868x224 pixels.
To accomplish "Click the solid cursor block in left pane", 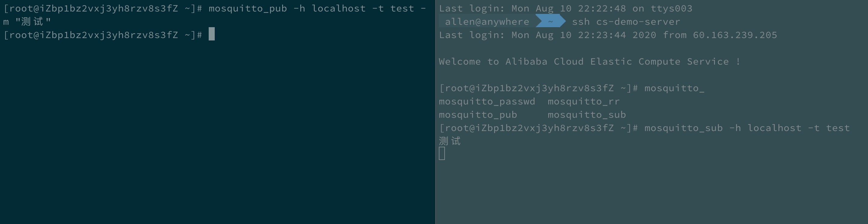I will (x=212, y=34).
